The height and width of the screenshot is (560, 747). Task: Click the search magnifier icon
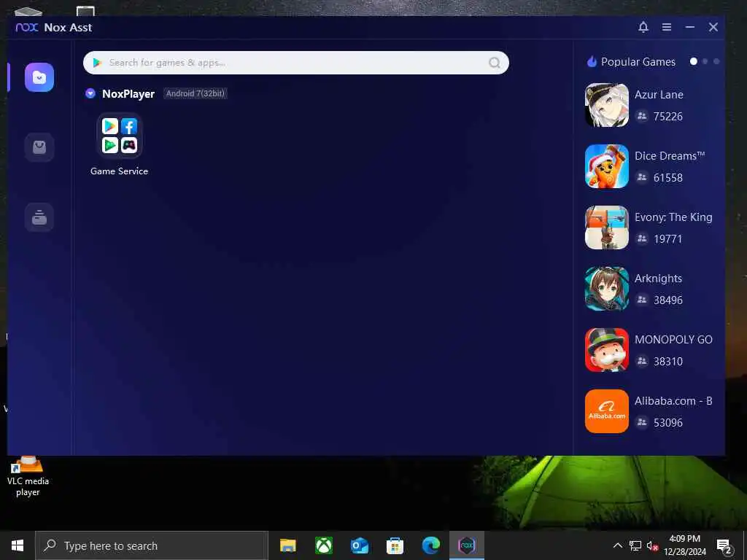495,63
